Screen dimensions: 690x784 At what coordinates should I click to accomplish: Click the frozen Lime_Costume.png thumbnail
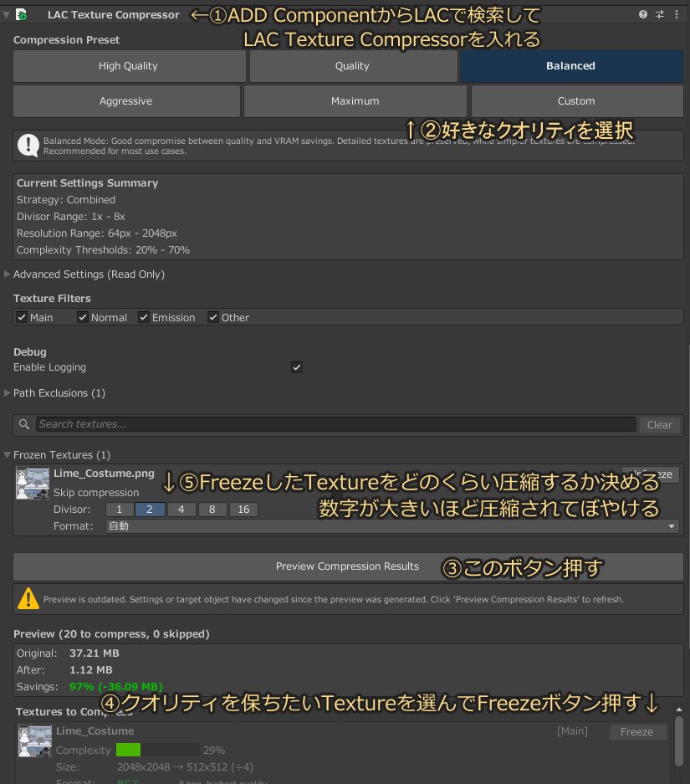pos(33,483)
